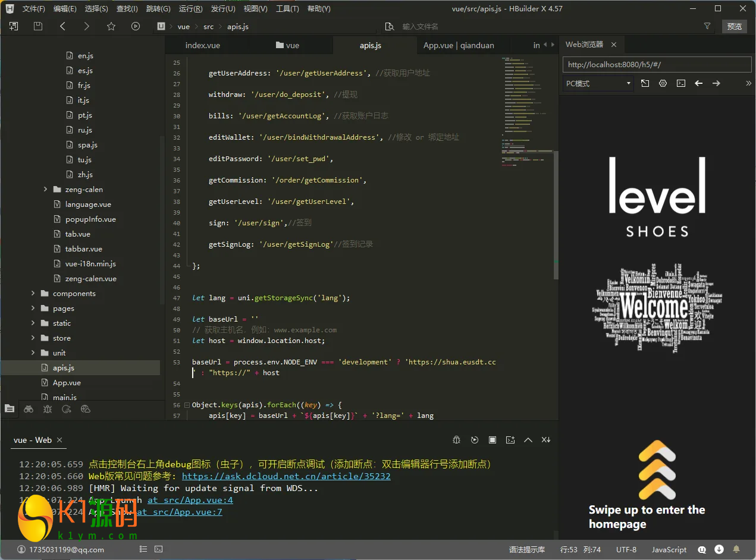Open tabbar.vue in the file tree

[83, 249]
